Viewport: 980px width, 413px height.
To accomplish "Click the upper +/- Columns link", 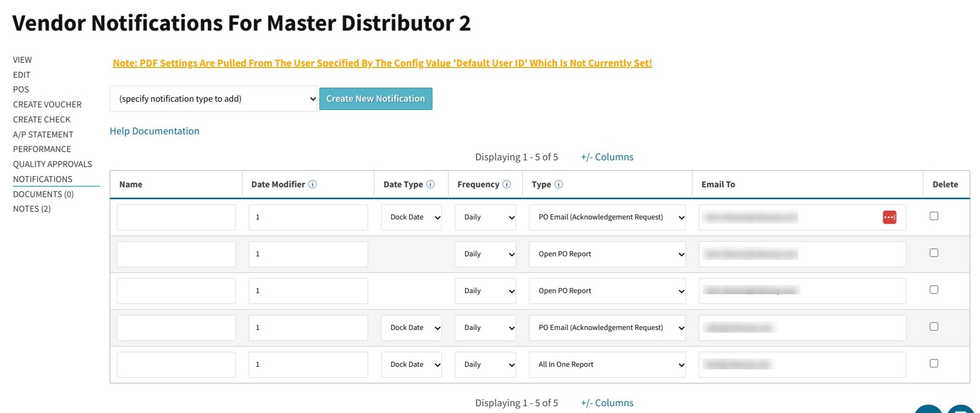I will (607, 157).
